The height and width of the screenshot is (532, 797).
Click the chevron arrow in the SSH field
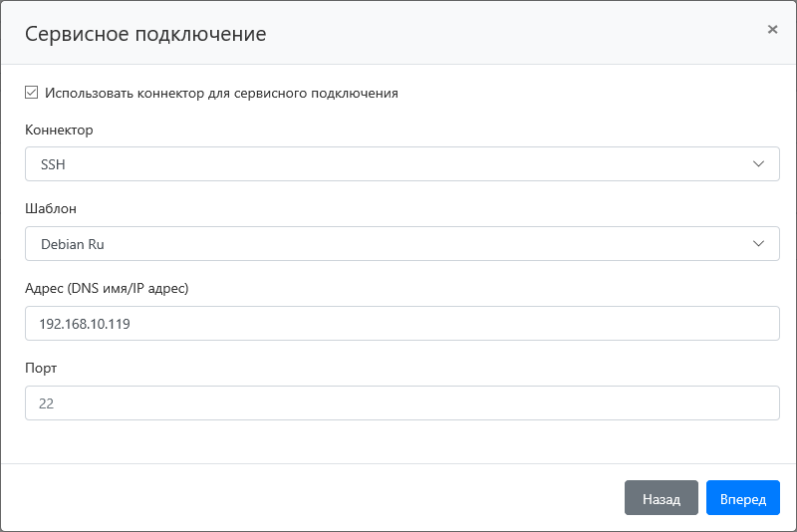759,164
